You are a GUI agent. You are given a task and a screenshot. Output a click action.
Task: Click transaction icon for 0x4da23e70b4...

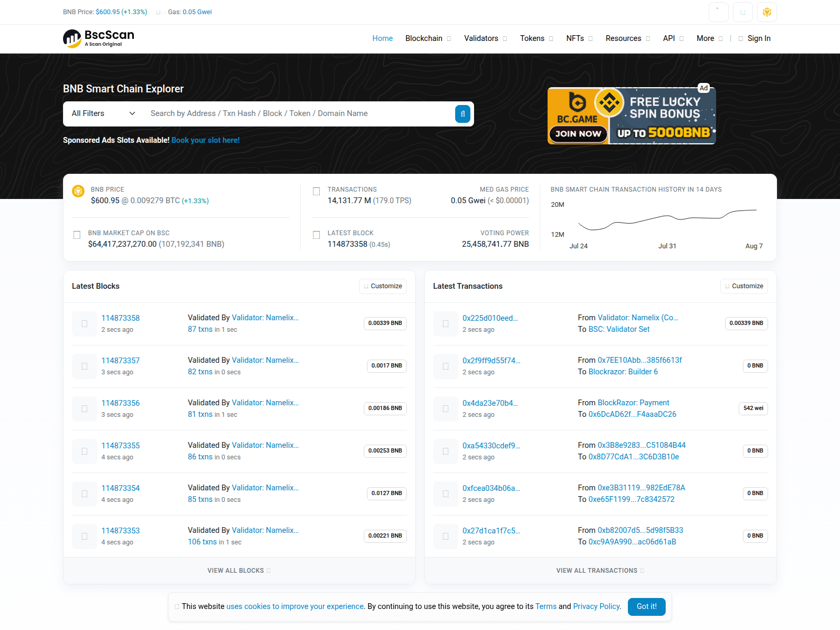[446, 409]
